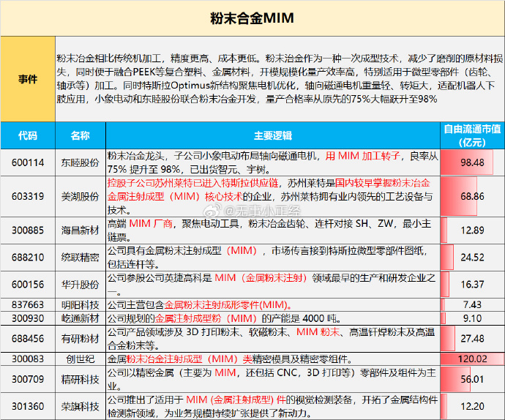
Task: Click the name 海昌新材
Action: (x=81, y=230)
